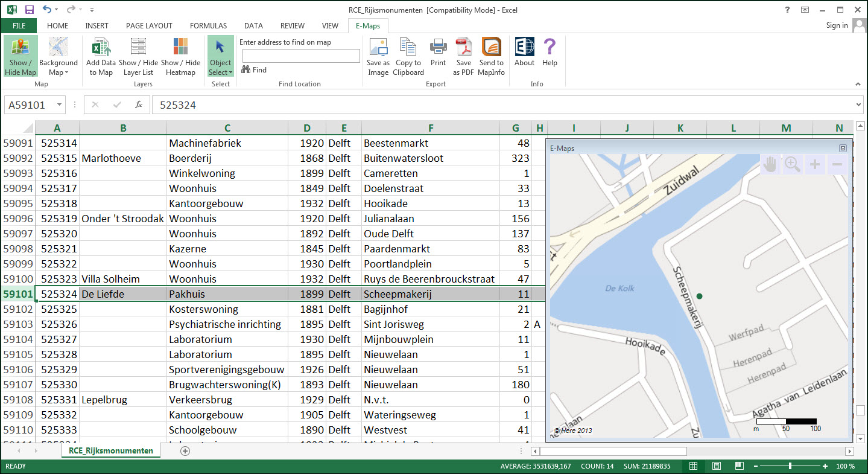The height and width of the screenshot is (474, 868).
Task: Toggle Show / Hide Heatmap
Action: click(x=180, y=57)
